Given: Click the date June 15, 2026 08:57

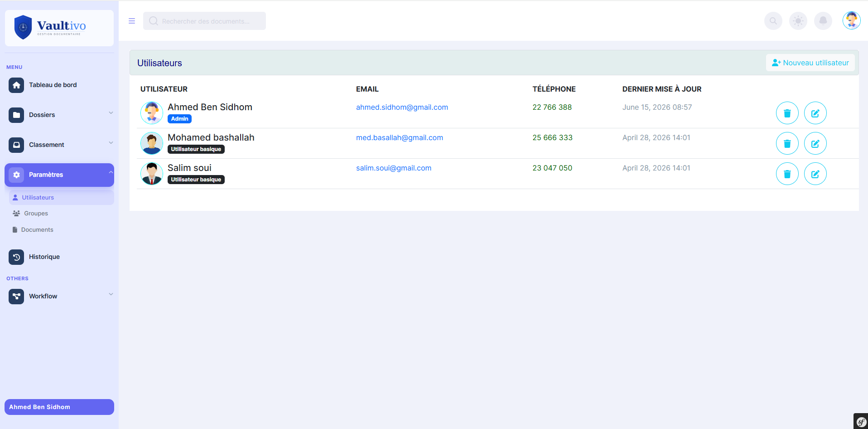Looking at the screenshot, I should [x=657, y=107].
